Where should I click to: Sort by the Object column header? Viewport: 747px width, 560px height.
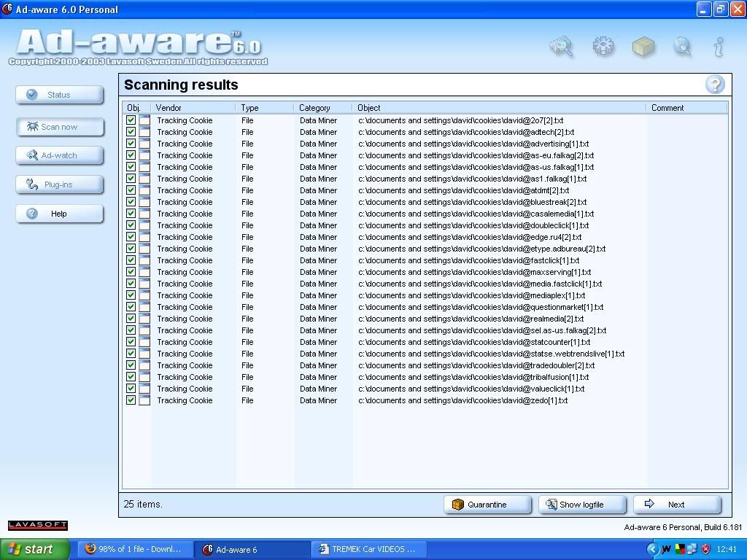[x=499, y=108]
